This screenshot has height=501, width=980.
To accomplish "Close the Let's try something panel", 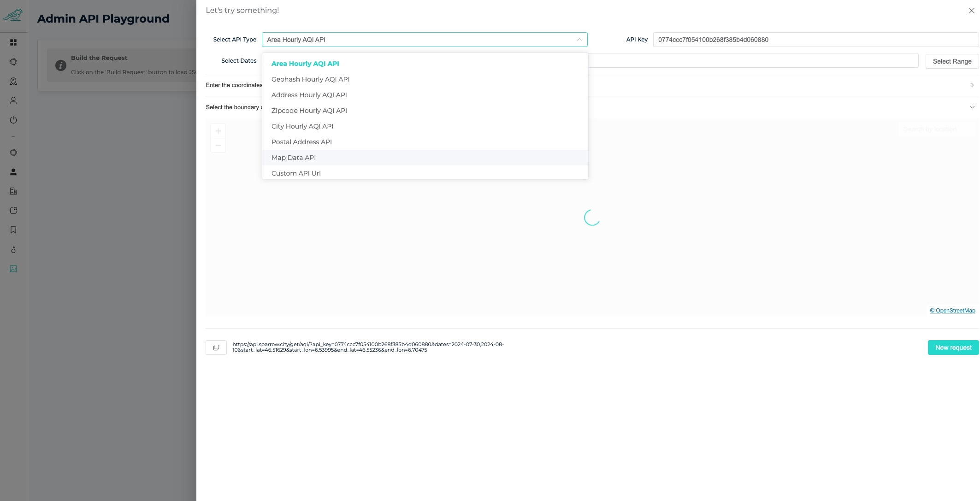I will coord(971,11).
